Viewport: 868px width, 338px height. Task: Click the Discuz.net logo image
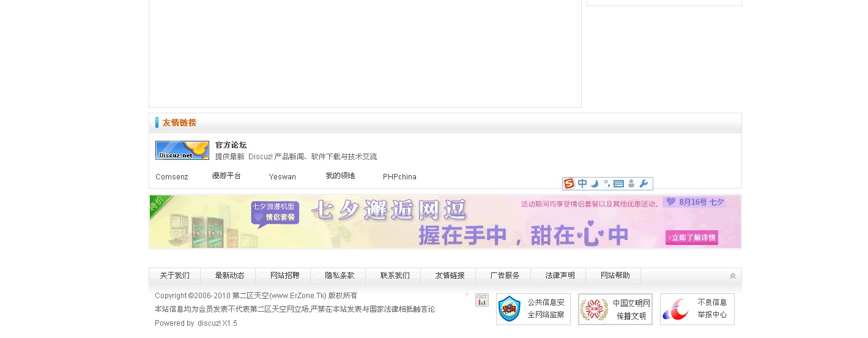[x=182, y=150]
